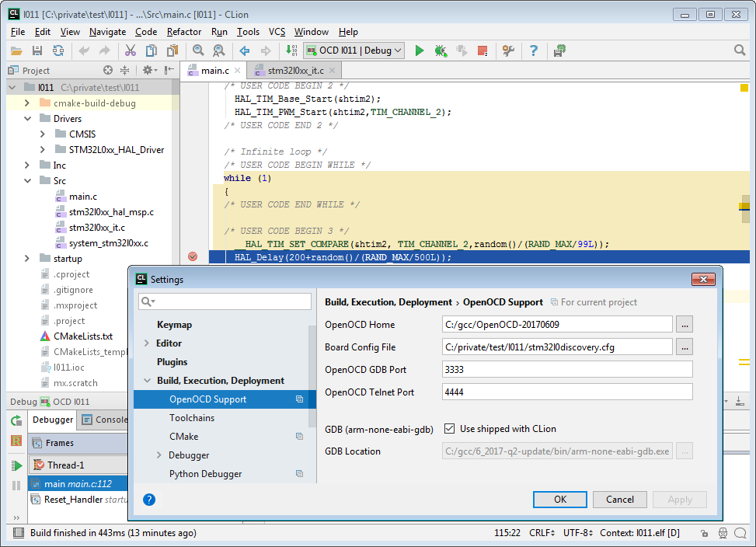Click Save All toolbar icon

point(37,51)
